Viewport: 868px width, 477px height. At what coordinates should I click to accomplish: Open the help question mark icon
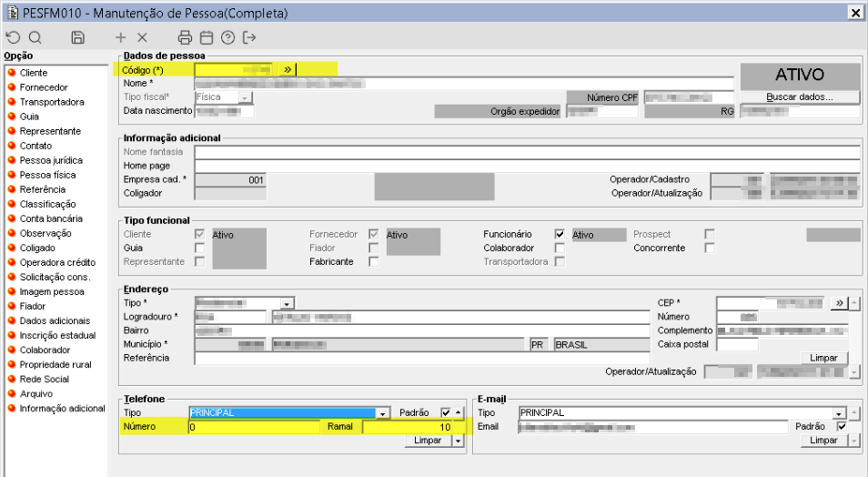[227, 37]
